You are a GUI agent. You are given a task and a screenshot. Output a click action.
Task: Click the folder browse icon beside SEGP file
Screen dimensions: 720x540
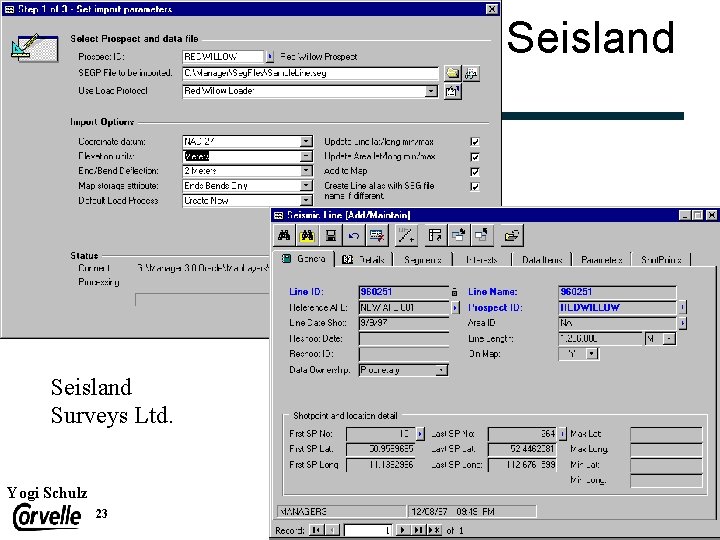[x=452, y=73]
